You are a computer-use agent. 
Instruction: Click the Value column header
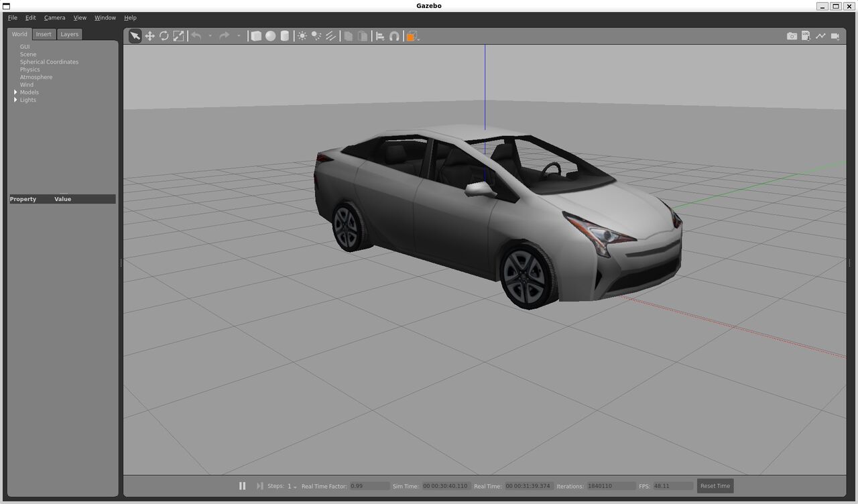click(x=62, y=199)
